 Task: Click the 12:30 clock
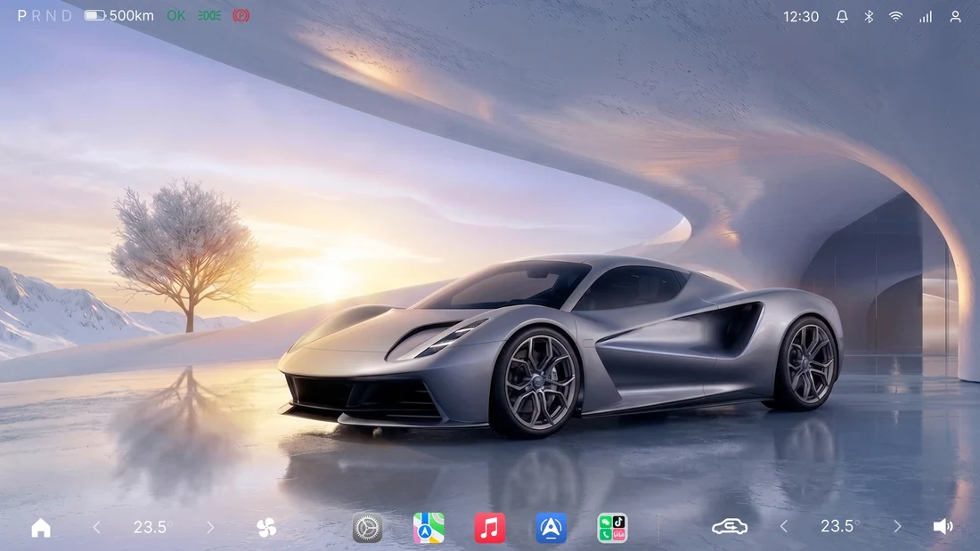tap(801, 17)
